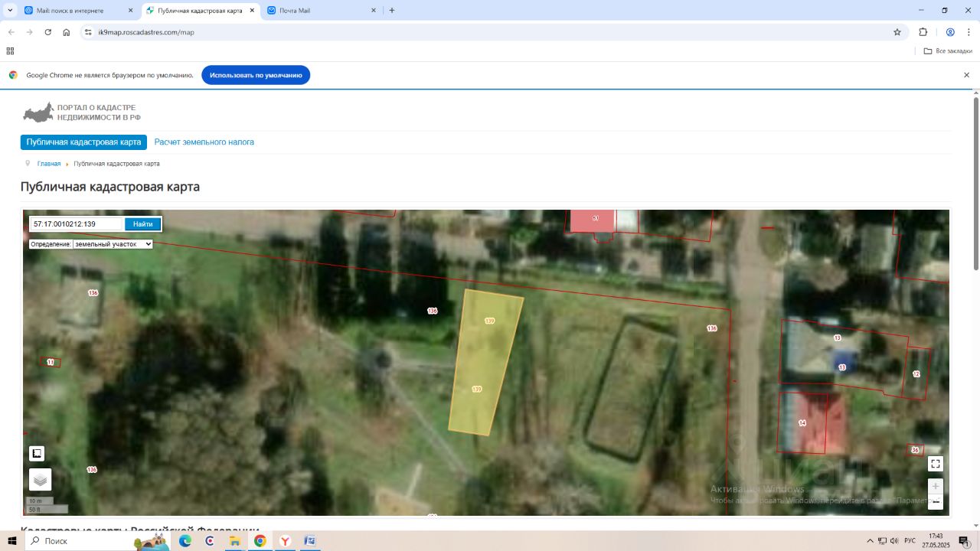The height and width of the screenshot is (551, 980).
Task: Open the map layers stack icon
Action: point(41,480)
